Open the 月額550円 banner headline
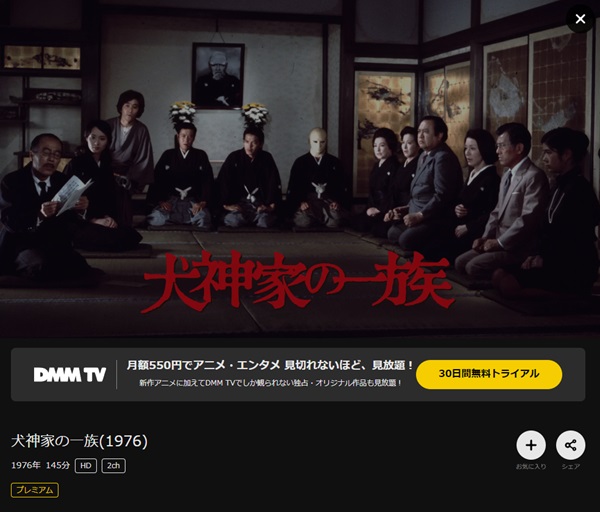This screenshot has height=512, width=600. [x=270, y=365]
